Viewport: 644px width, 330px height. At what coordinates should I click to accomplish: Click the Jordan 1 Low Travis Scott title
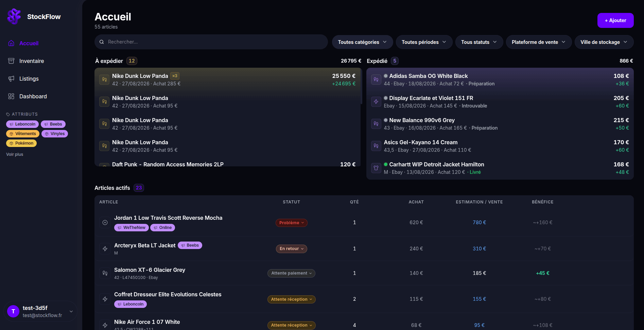(x=168, y=218)
